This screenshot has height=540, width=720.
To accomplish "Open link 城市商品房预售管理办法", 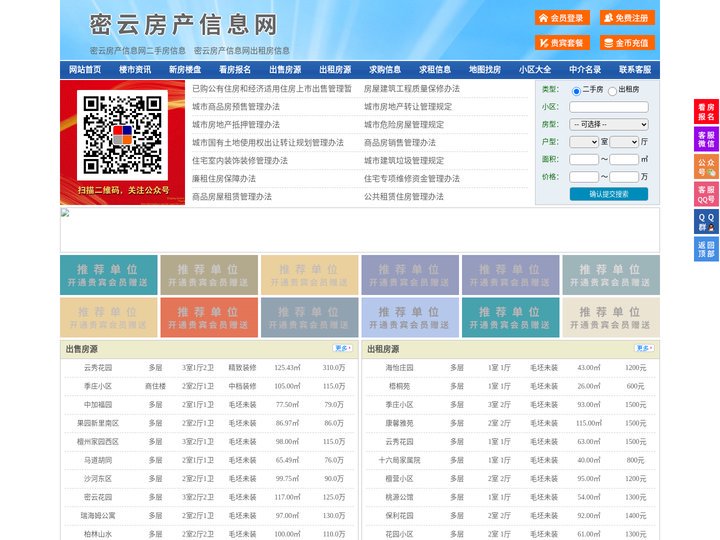I will [x=236, y=107].
